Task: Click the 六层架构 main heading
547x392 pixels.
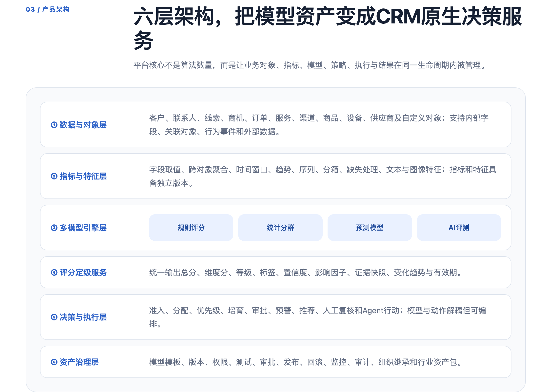Action: click(328, 28)
